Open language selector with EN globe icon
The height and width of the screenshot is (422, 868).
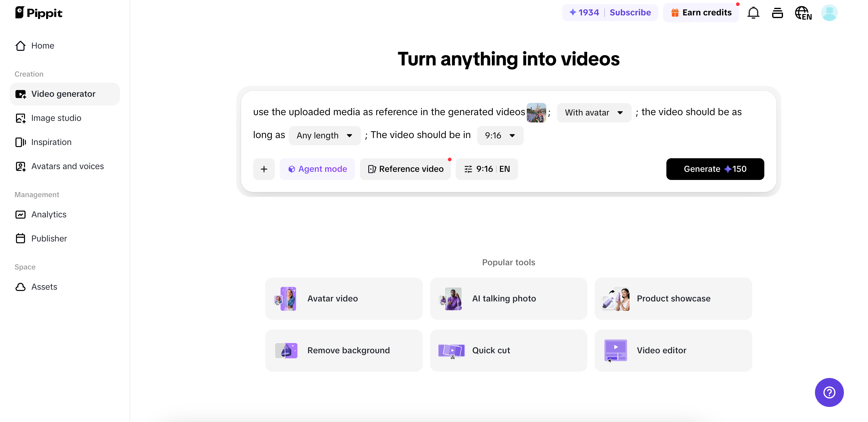(803, 12)
